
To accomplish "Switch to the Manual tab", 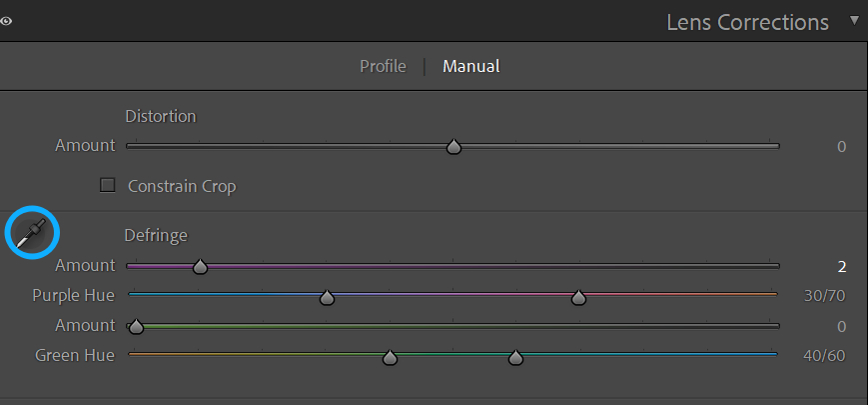I will [x=471, y=66].
